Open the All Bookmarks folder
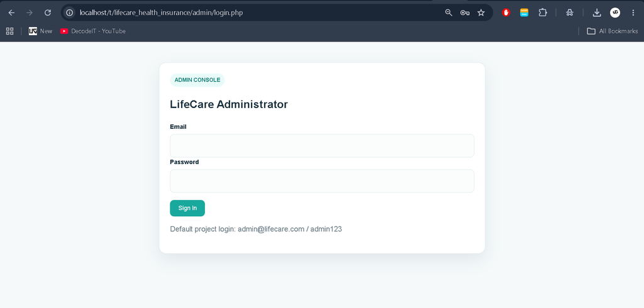644x308 pixels. 613,31
